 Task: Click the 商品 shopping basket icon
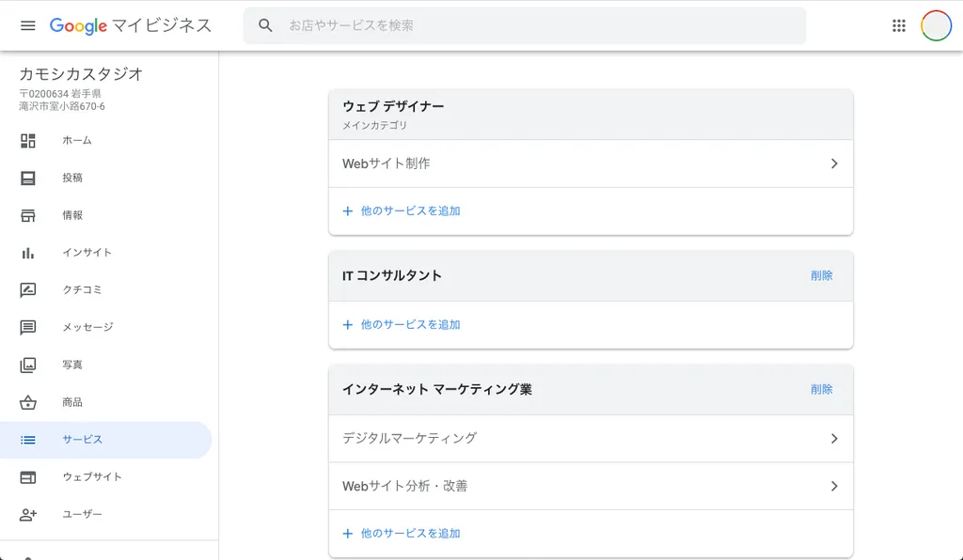tap(27, 402)
